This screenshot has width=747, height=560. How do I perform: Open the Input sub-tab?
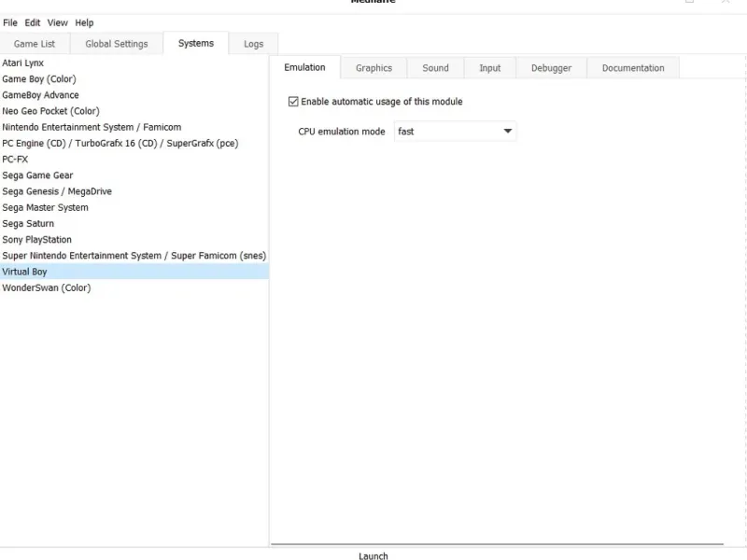[489, 68]
